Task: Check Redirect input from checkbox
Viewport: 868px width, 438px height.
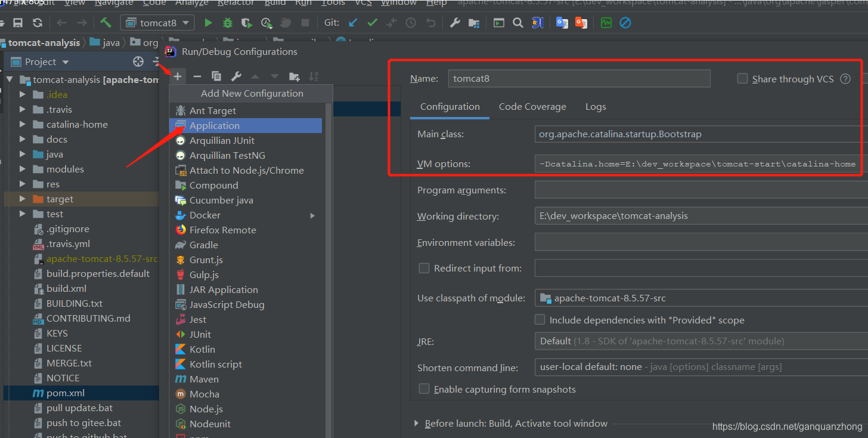Action: click(424, 268)
